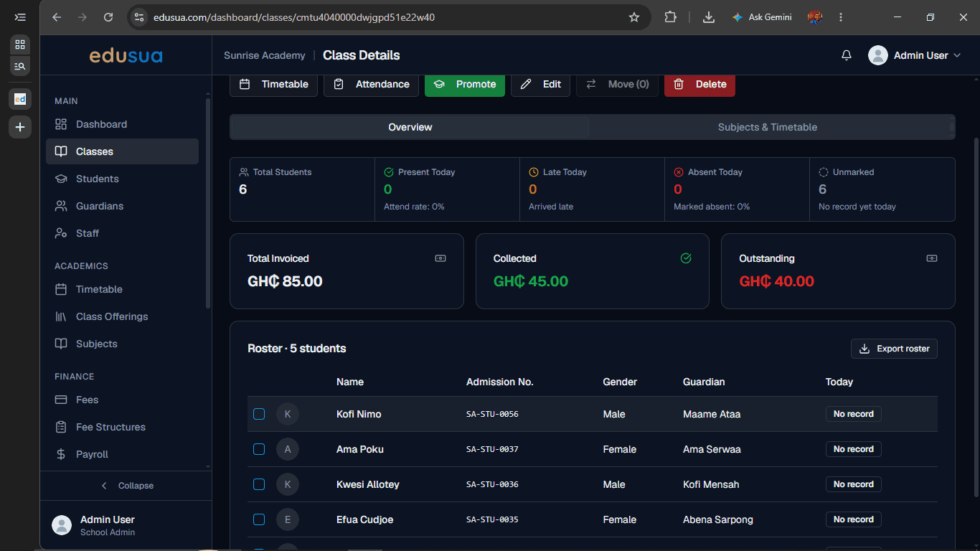
Task: Open the browser three-dot menu
Action: tap(841, 17)
